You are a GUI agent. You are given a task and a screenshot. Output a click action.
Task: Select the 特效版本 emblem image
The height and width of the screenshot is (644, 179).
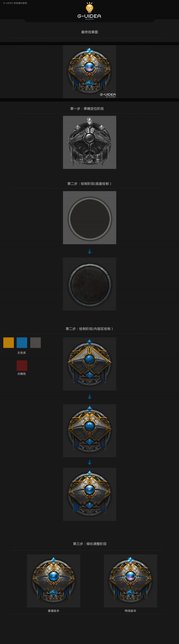[131, 581]
